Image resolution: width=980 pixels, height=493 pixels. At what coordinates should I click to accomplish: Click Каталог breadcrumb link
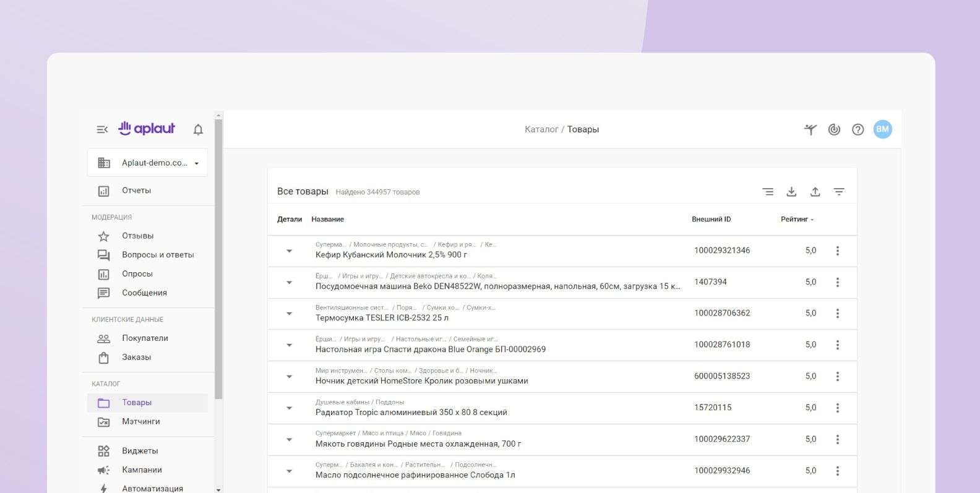pyautogui.click(x=541, y=129)
